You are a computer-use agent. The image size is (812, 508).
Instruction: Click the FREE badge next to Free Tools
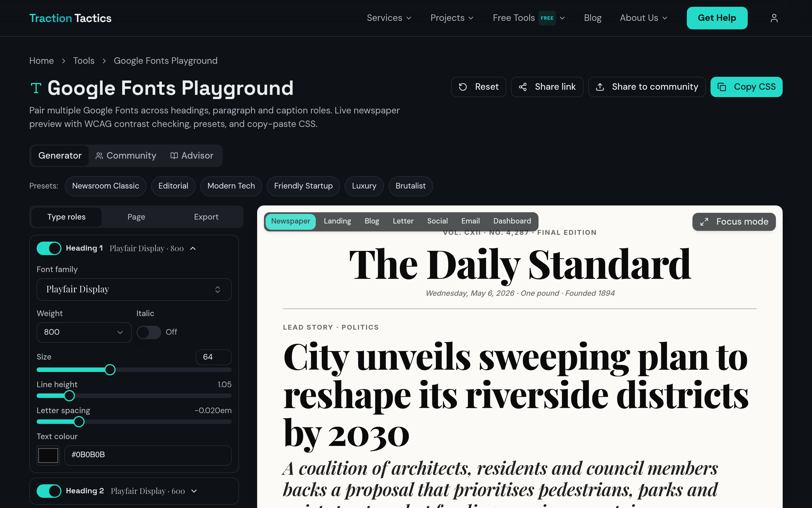click(547, 18)
